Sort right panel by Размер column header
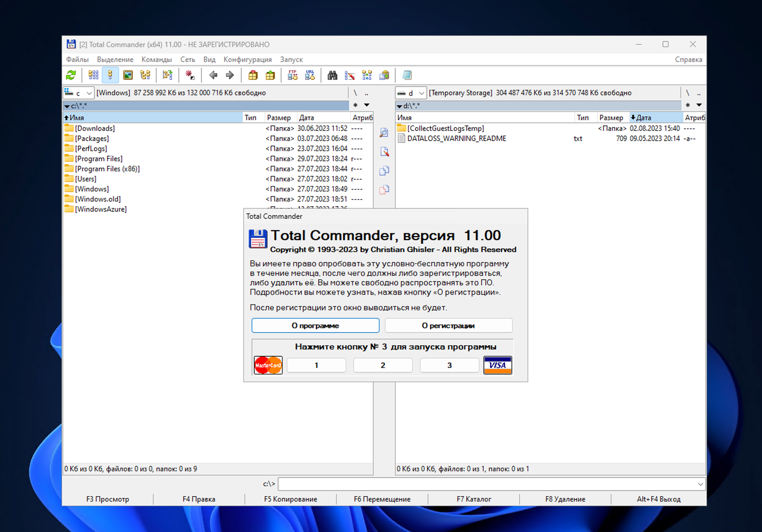Viewport: 762px width, 532px height. point(612,118)
